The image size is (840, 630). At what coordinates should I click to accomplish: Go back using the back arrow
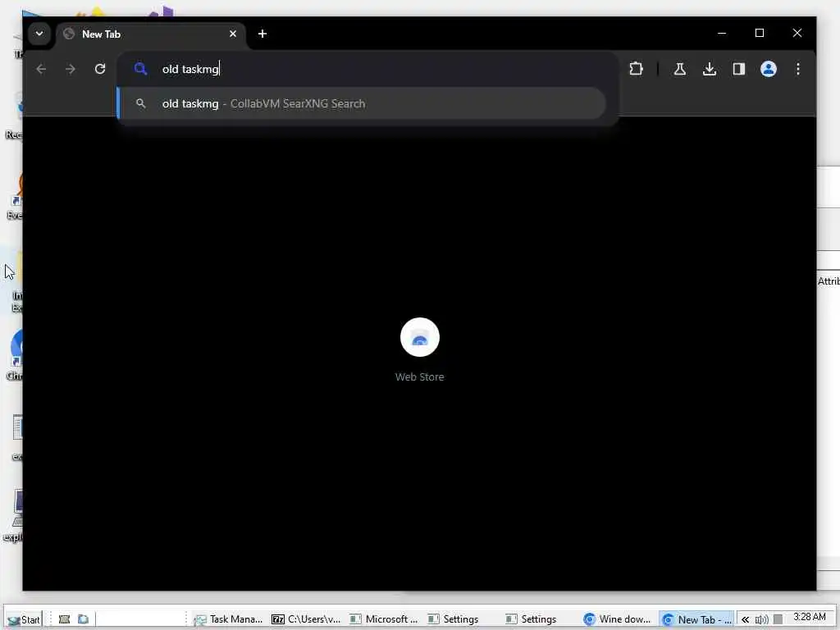[x=41, y=69]
